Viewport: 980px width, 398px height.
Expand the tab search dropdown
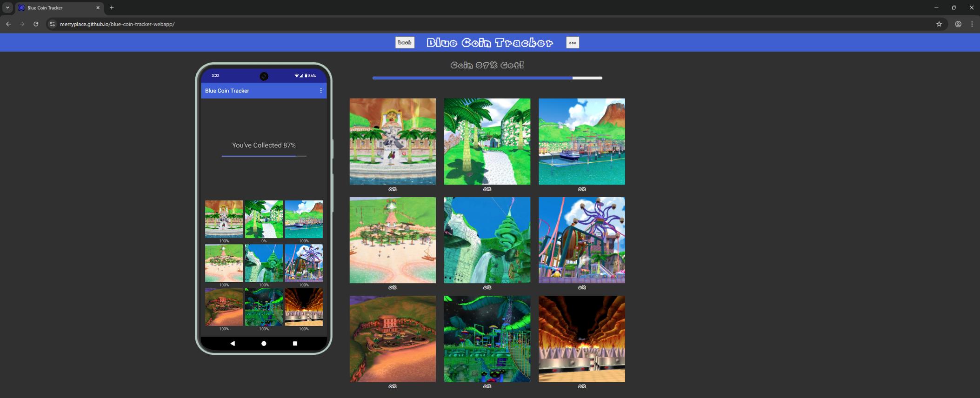(x=7, y=8)
